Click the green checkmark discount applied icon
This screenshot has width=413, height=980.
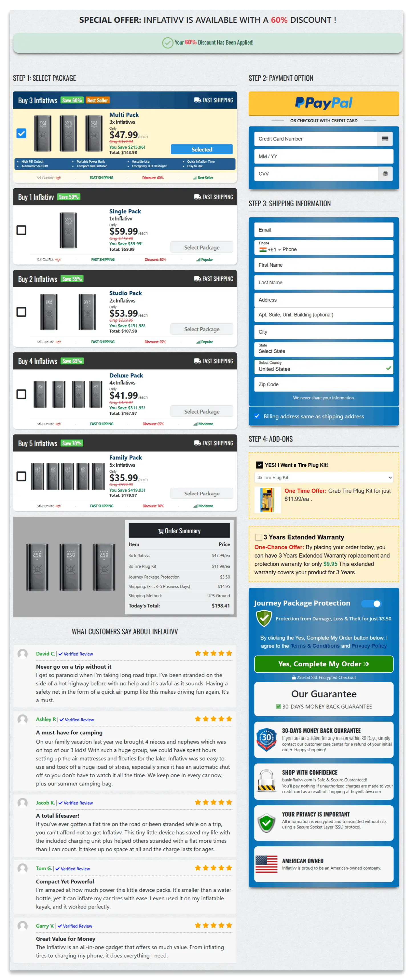click(x=167, y=43)
